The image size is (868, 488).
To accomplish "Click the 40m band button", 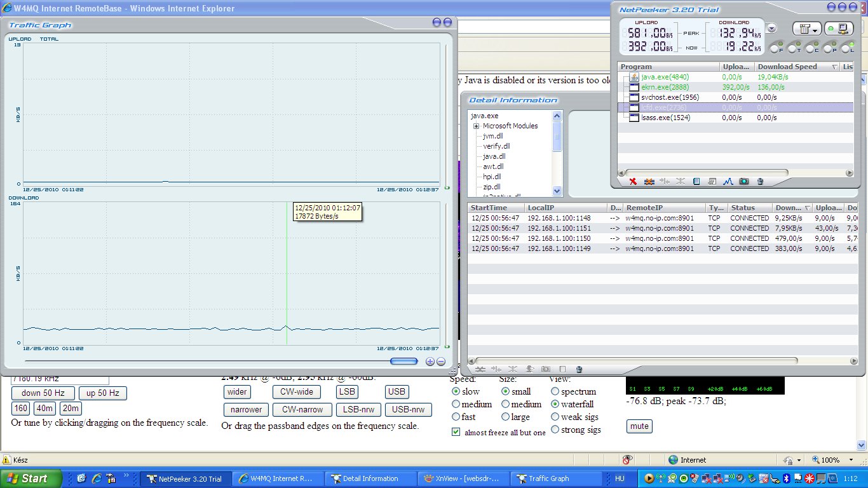I will point(44,409).
